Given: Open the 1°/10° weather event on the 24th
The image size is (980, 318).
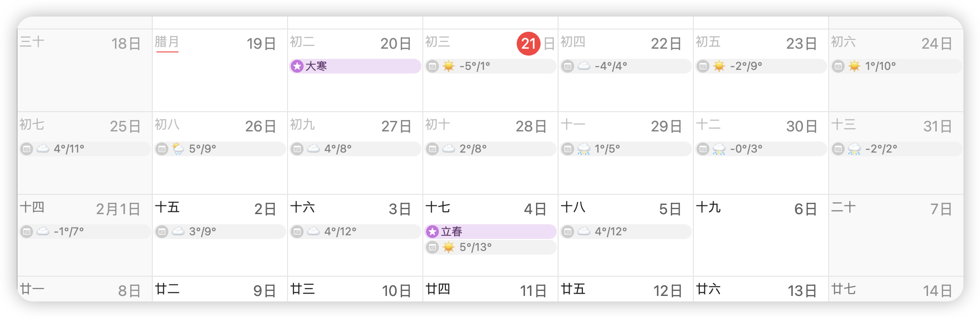Looking at the screenshot, I should (x=896, y=66).
